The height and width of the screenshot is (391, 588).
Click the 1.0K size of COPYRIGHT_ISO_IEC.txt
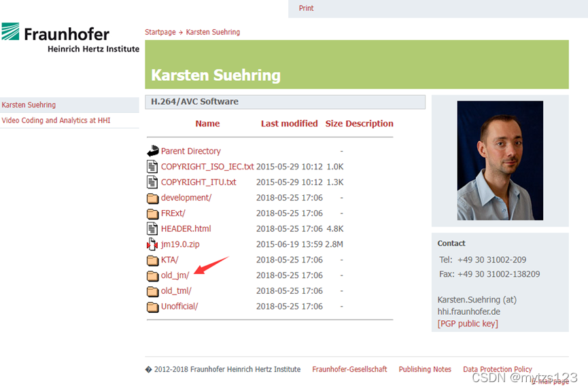pos(335,167)
